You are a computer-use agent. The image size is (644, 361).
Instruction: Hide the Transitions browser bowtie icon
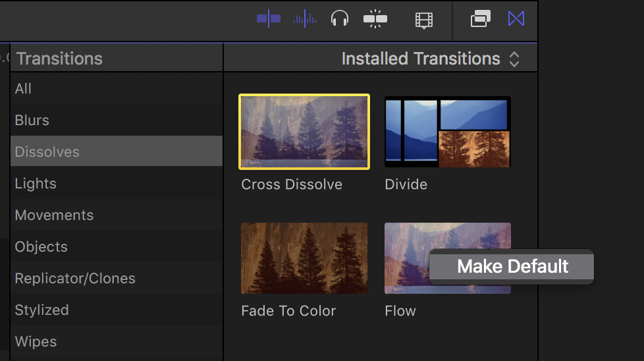pyautogui.click(x=516, y=19)
